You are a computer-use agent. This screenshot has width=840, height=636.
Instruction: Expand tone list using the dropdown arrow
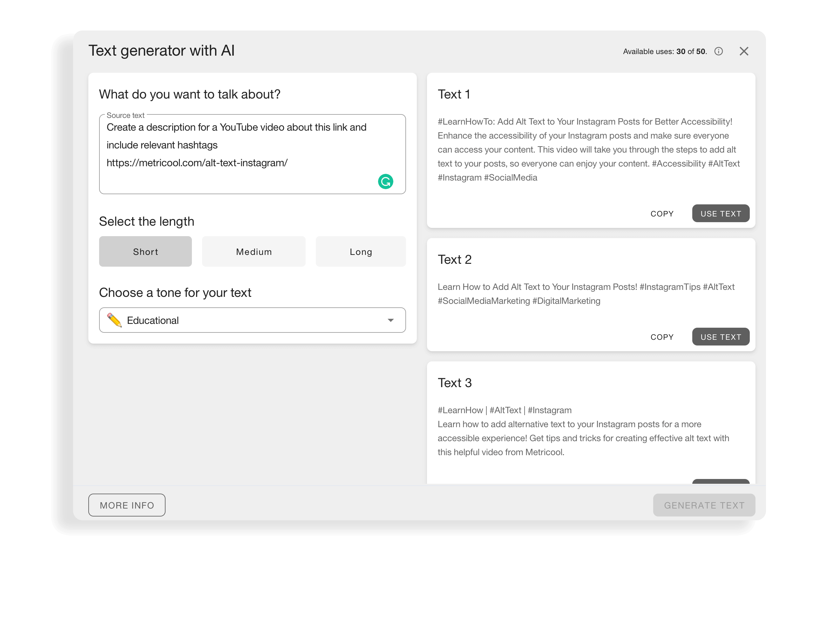click(x=391, y=320)
